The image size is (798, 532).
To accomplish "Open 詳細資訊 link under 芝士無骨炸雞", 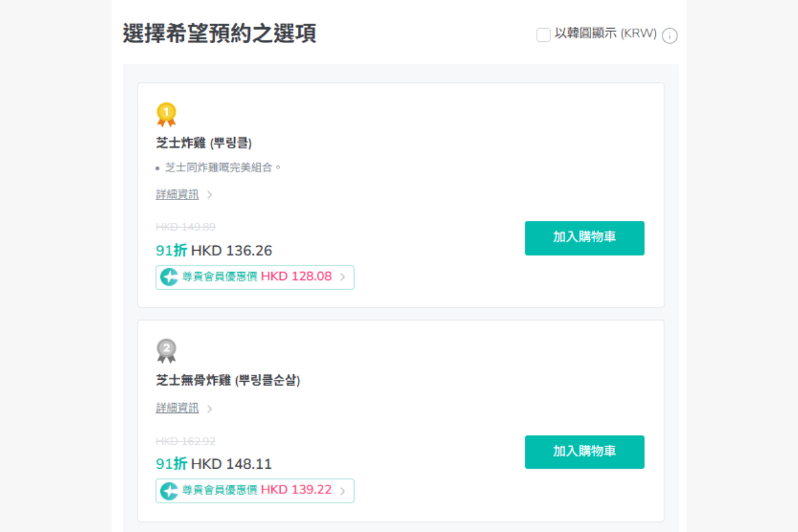I will coord(177,408).
